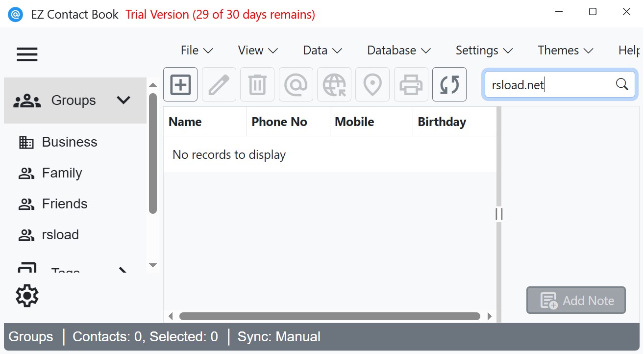Click the horizontal scrollbar under the contacts table
The image size is (644, 354).
coord(329,316)
